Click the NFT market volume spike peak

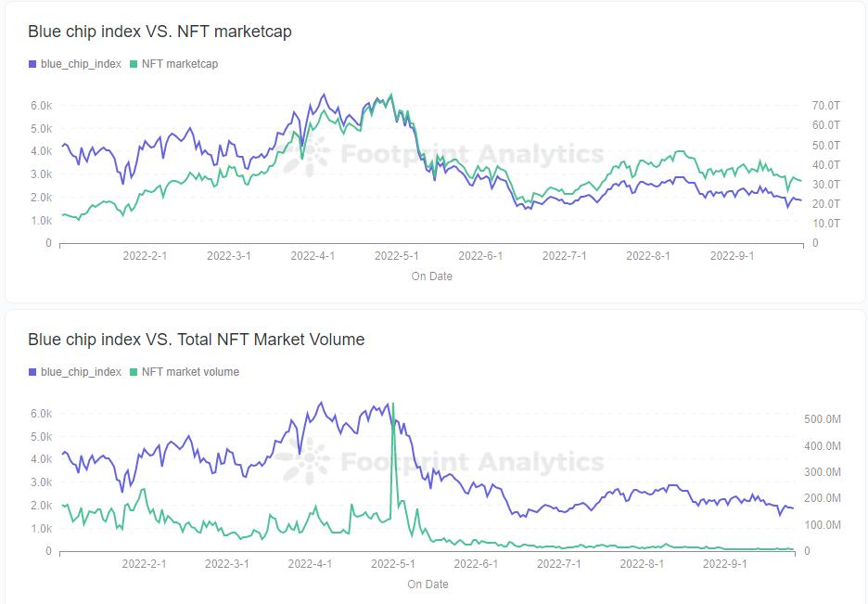tap(393, 405)
